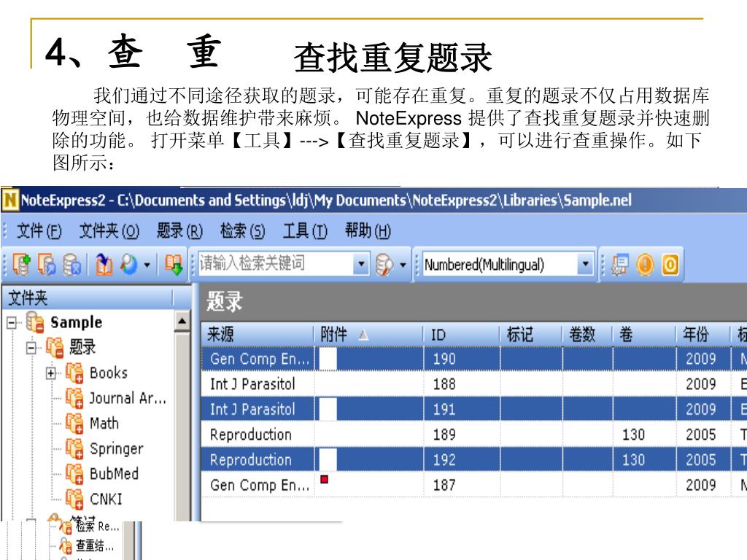Image resolution: width=747 pixels, height=560 pixels.
Task: Open the arrow next to search magnifier icon
Action: click(x=403, y=265)
